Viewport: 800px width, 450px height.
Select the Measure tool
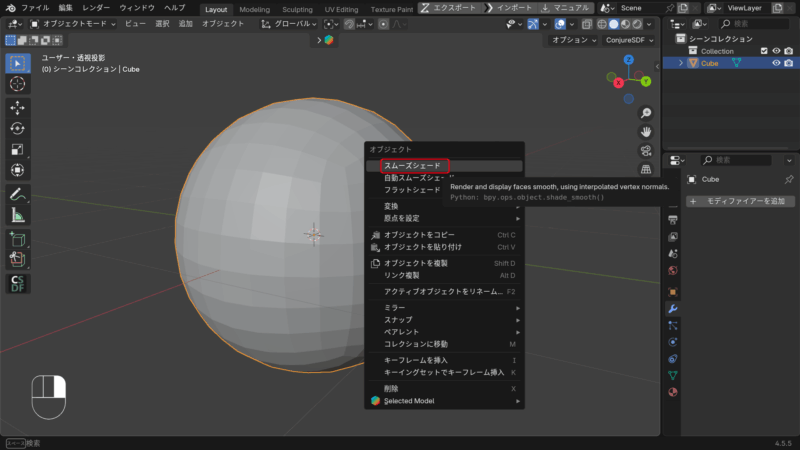click(x=18, y=215)
